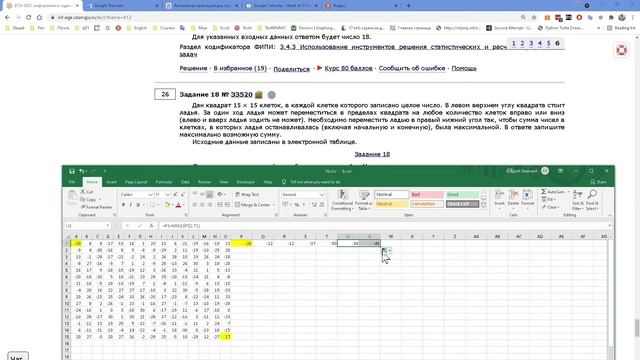Click the browser reload icon
This screenshot has width=640, height=360.
[x=29, y=18]
